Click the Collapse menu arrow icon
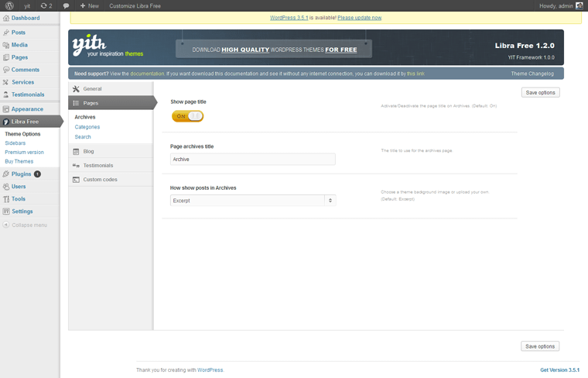The height and width of the screenshot is (378, 588). pos(6,225)
